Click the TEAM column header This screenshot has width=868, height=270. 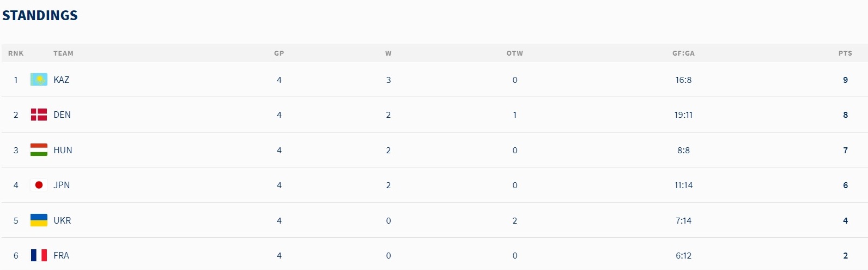(63, 53)
